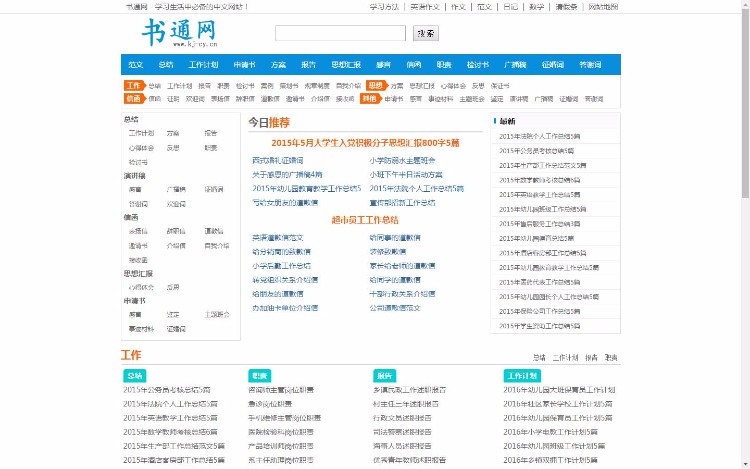Click the orange 工作 tag under the navigation bar
This screenshot has width=750, height=469.
tap(134, 86)
